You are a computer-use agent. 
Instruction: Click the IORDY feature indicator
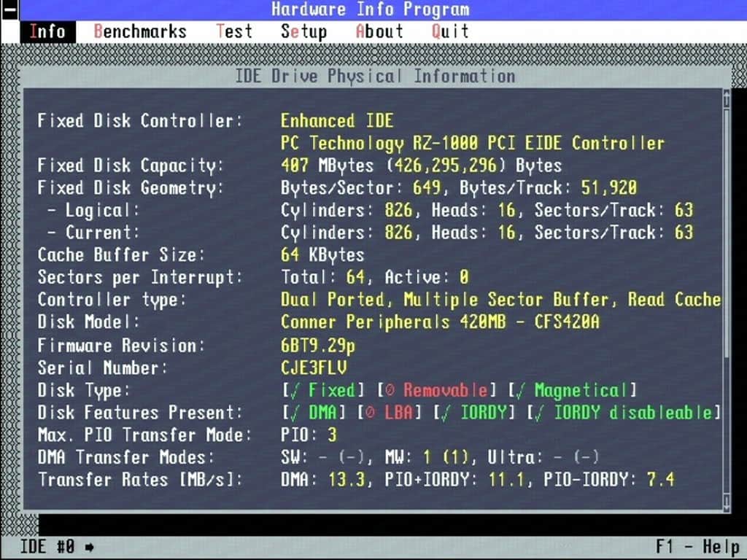tap(474, 413)
